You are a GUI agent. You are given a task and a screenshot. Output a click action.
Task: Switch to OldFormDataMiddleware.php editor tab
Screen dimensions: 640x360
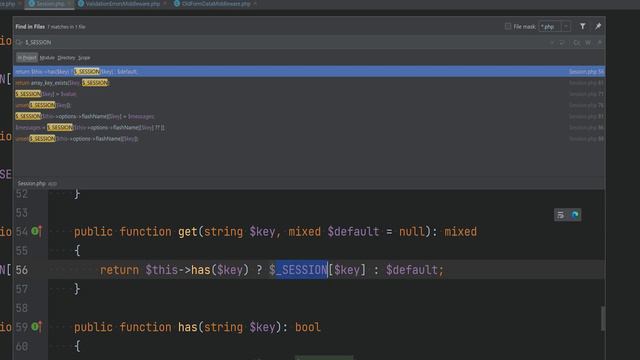point(216,4)
